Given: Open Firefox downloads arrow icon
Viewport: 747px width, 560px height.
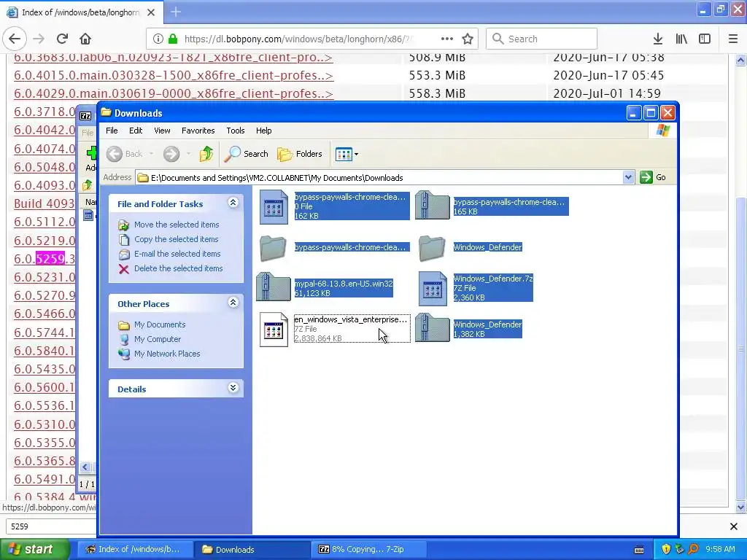Looking at the screenshot, I should 657,39.
